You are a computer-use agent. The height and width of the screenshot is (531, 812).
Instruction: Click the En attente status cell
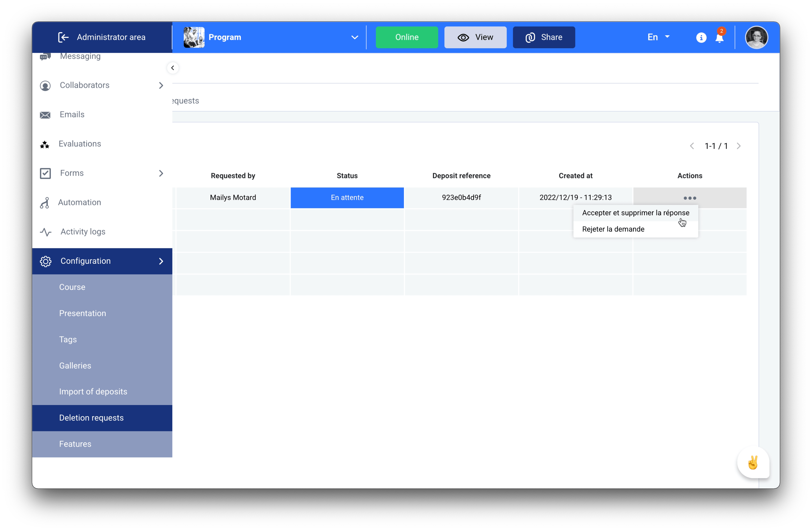pyautogui.click(x=347, y=198)
